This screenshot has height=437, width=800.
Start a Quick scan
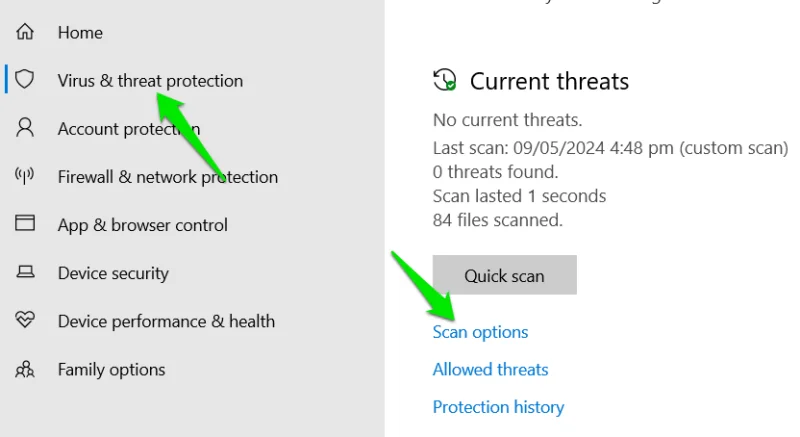[504, 275]
